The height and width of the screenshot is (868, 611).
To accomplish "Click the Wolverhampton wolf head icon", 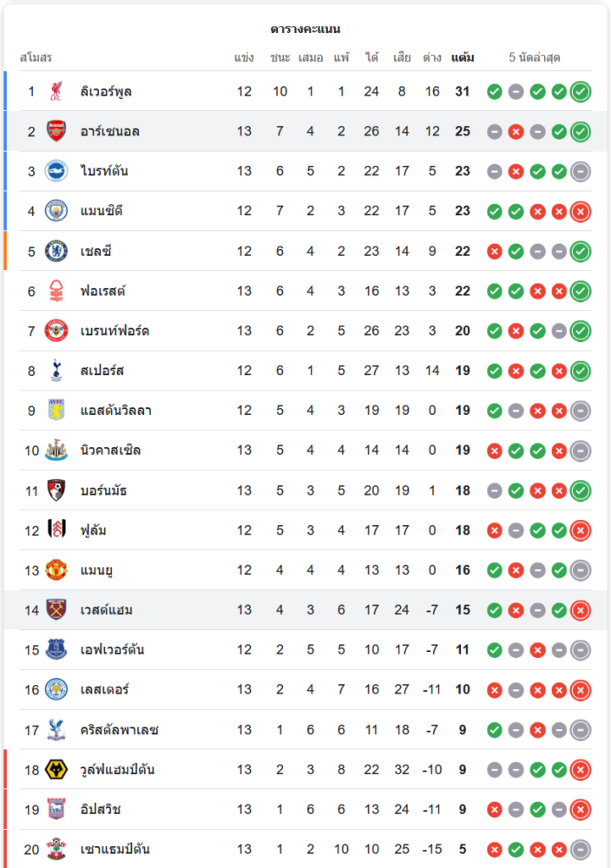I will pyautogui.click(x=56, y=769).
